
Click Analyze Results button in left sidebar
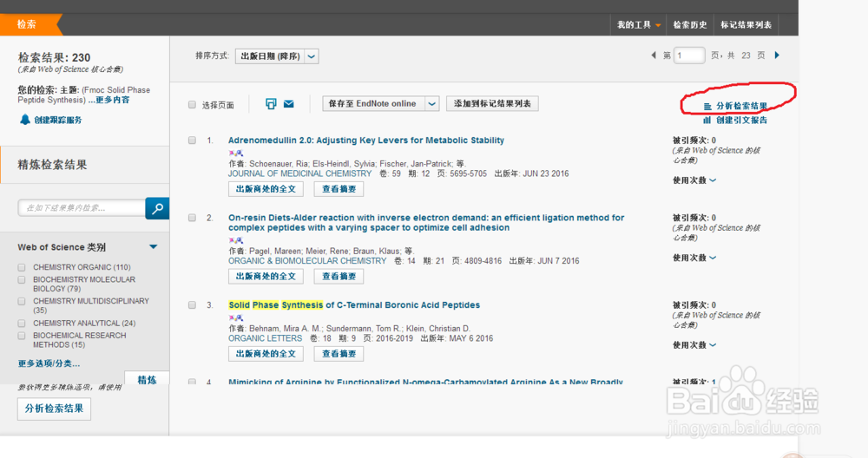(54, 409)
